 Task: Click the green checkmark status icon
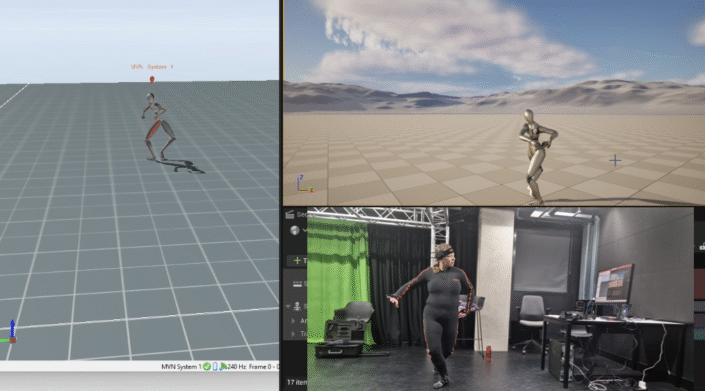pyautogui.click(x=207, y=367)
